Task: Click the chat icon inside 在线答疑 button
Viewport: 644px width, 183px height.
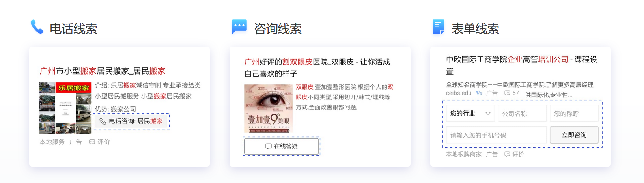Action: [x=269, y=146]
